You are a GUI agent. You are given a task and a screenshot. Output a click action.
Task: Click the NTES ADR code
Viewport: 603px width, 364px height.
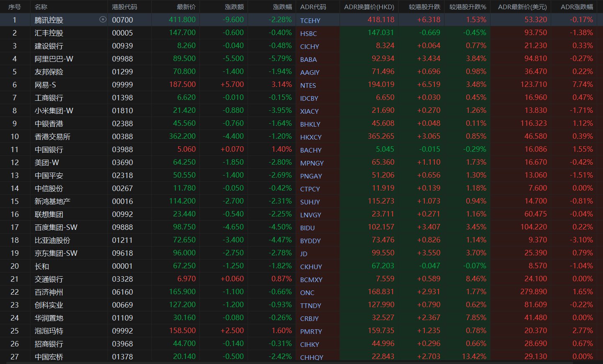308,85
